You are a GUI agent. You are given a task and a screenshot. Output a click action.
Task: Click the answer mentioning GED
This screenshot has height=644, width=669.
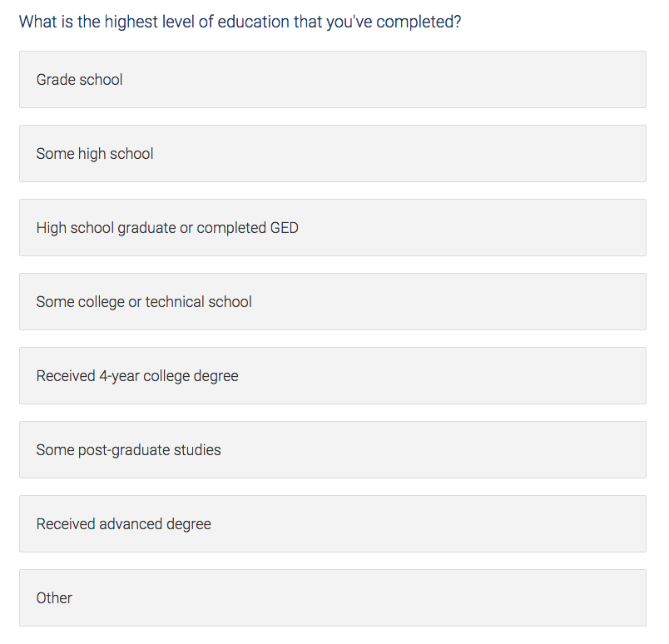click(333, 228)
